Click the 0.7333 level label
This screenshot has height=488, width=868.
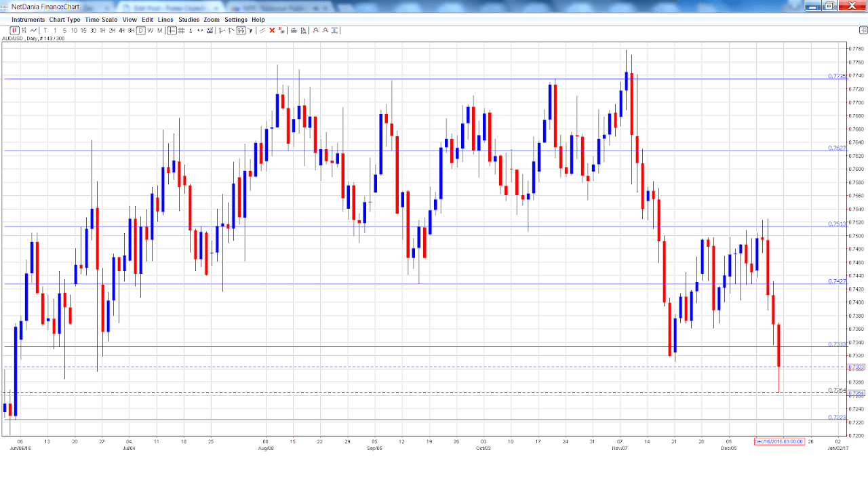click(837, 344)
